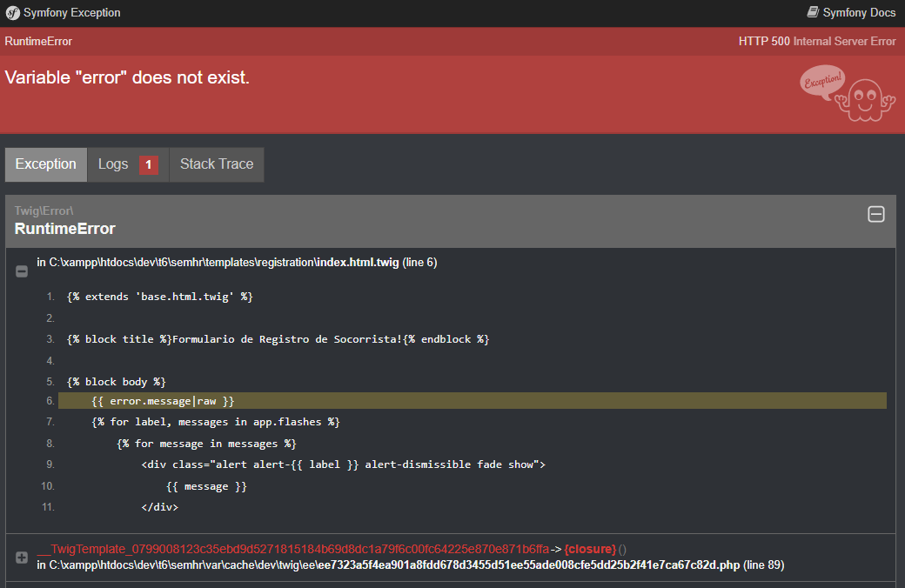This screenshot has height=588, width=905.
Task: Open the Symfony Docs link
Action: pyautogui.click(x=859, y=13)
